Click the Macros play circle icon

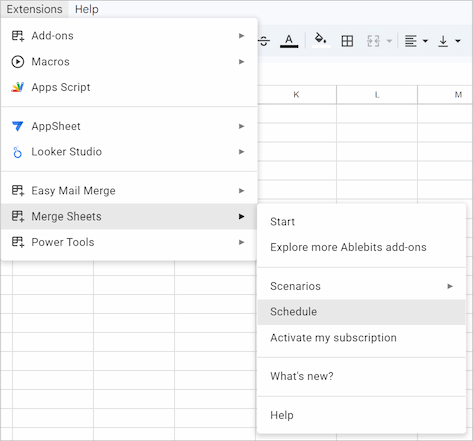tap(18, 62)
